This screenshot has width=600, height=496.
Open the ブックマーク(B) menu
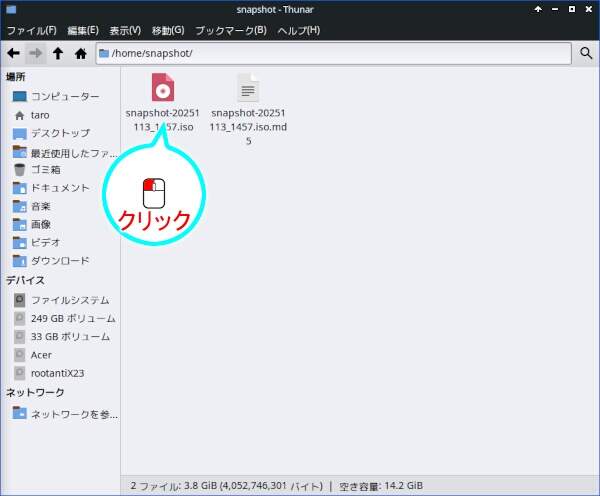pos(231,30)
